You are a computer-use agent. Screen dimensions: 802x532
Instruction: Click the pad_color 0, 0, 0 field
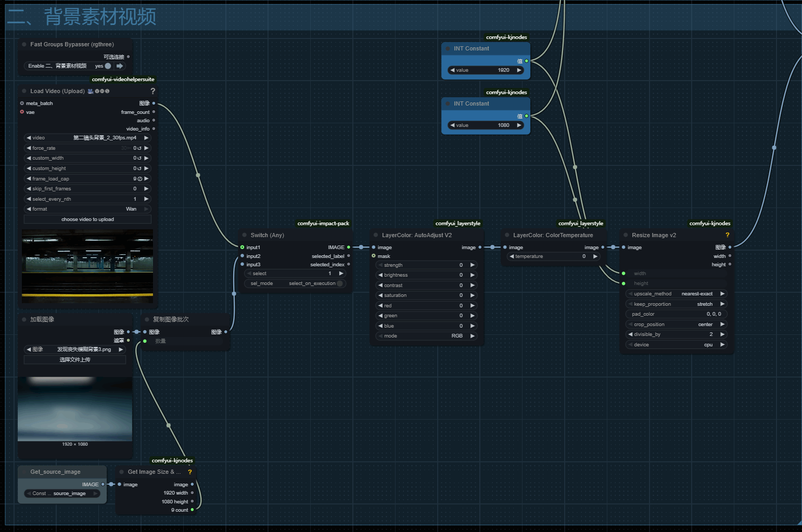pos(676,314)
